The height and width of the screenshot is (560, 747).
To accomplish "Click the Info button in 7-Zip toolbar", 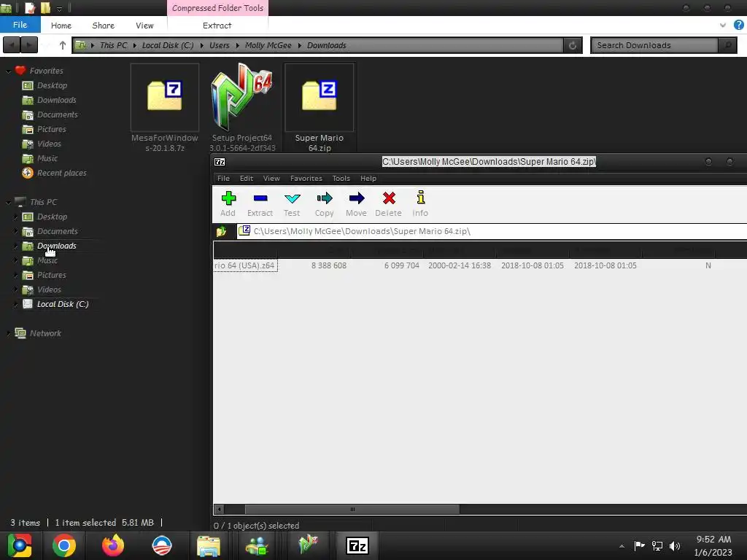I will coord(420,204).
